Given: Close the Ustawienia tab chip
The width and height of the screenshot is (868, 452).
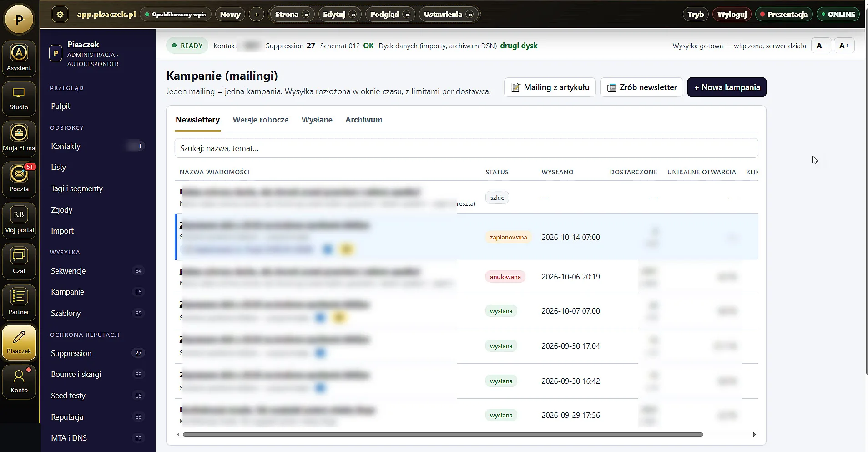Looking at the screenshot, I should pyautogui.click(x=471, y=15).
